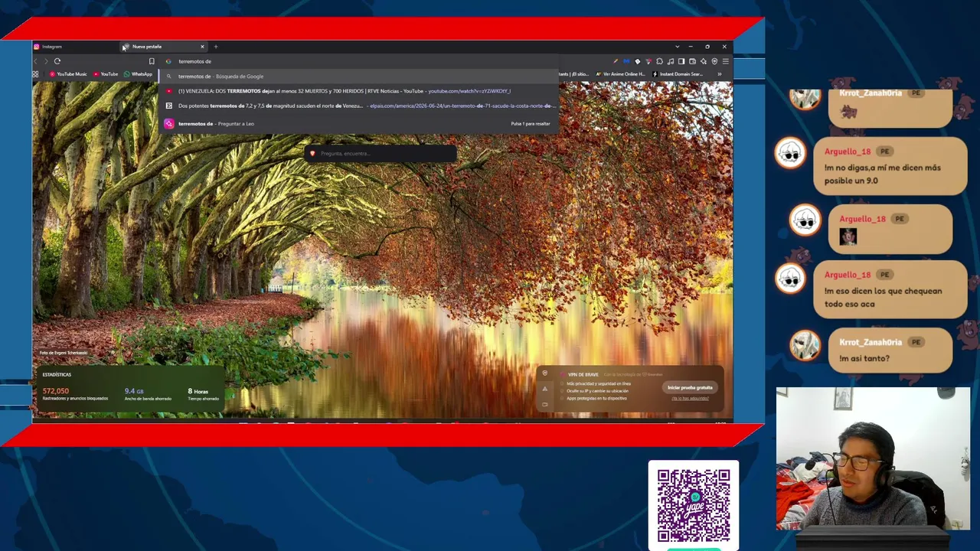Go back with the browser back arrow
Image resolution: width=980 pixels, height=551 pixels.
click(x=35, y=61)
